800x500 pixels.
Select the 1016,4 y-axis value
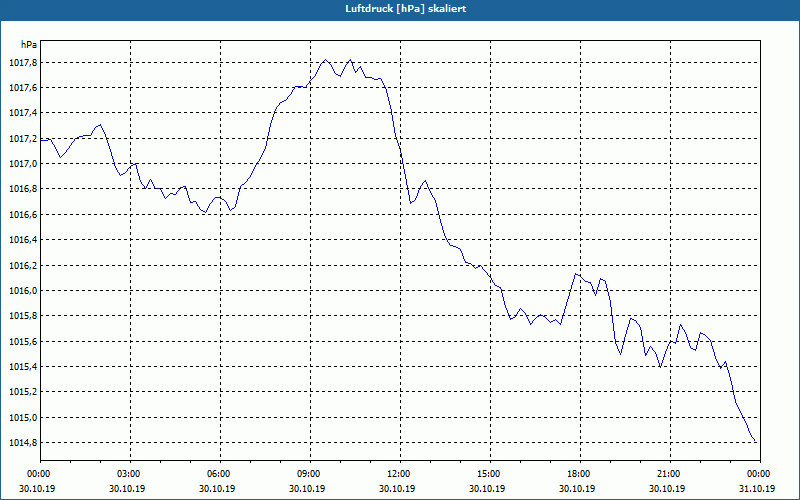click(23, 240)
